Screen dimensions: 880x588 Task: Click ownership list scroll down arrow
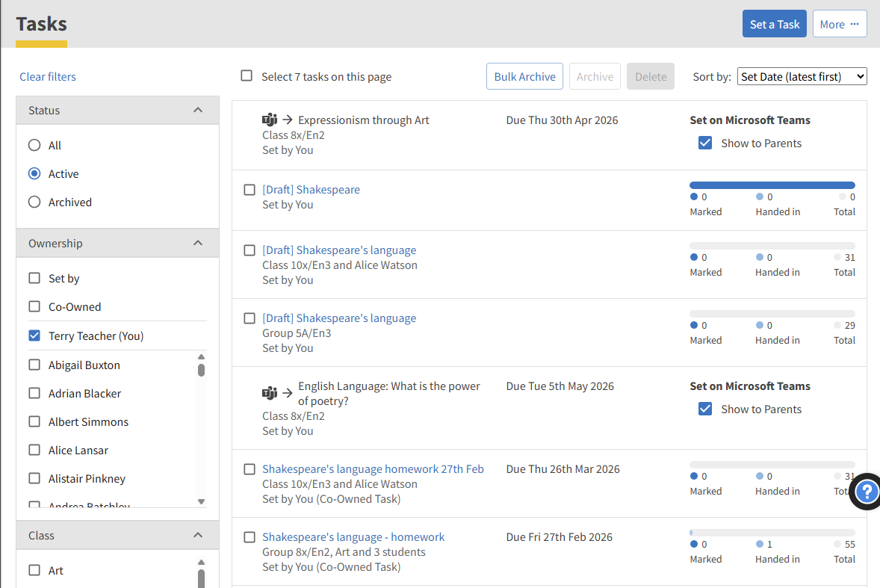pyautogui.click(x=202, y=501)
